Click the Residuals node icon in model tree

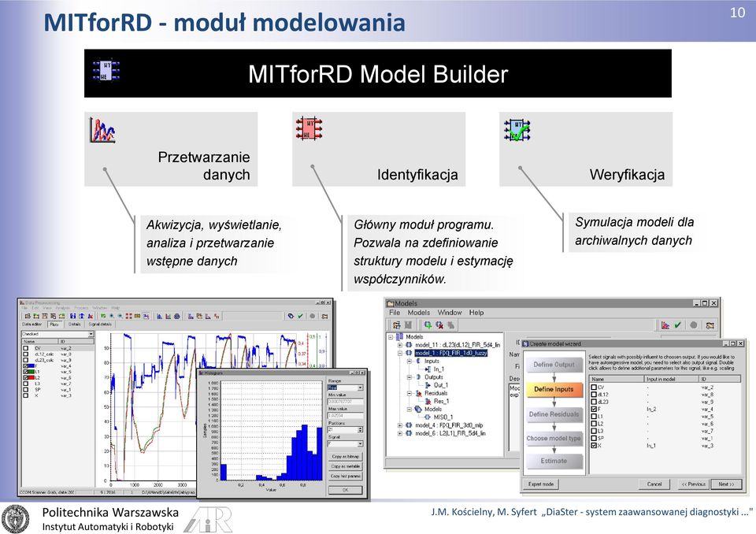pos(418,393)
